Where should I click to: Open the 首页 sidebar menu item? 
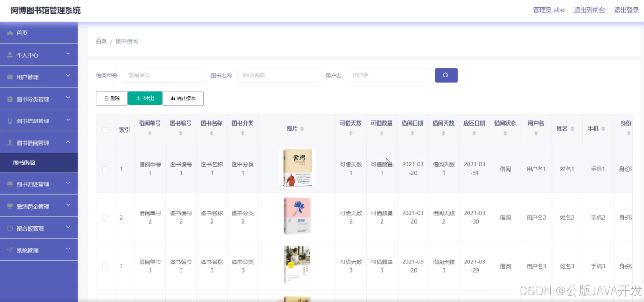(39, 33)
